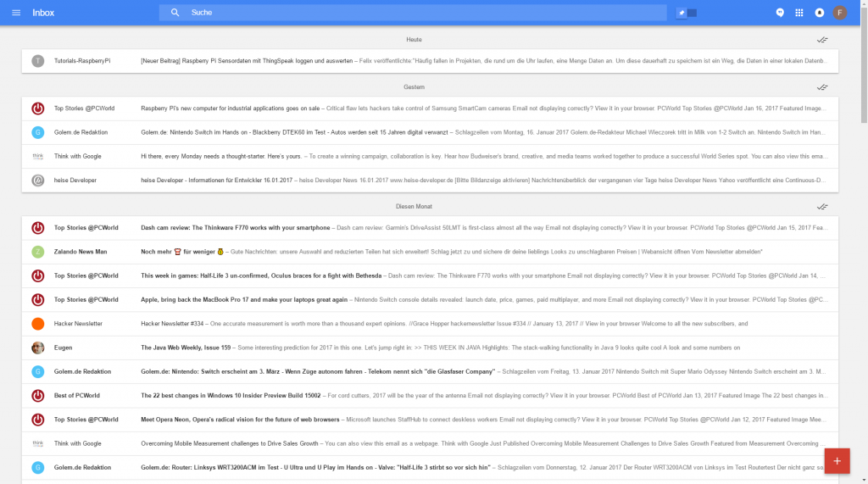Viewport: 868px width, 484px height.
Task: Open The 22 best changes in Windows 10 email
Action: pyautogui.click(x=430, y=395)
